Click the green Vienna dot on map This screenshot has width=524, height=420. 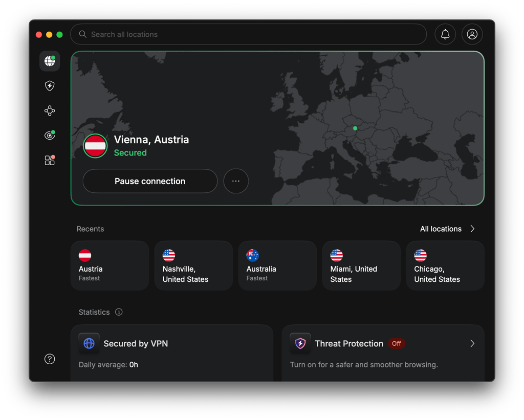355,128
